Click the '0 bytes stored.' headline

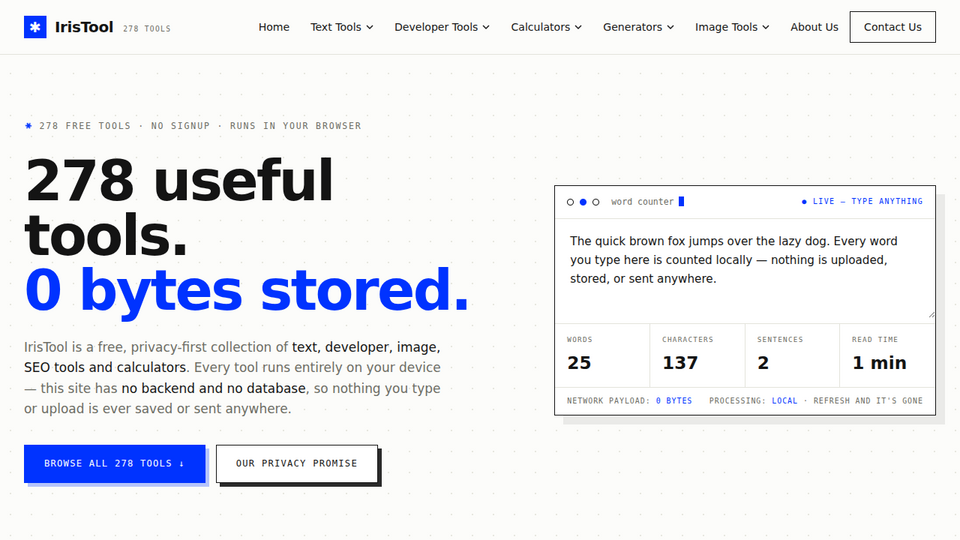[x=246, y=290]
